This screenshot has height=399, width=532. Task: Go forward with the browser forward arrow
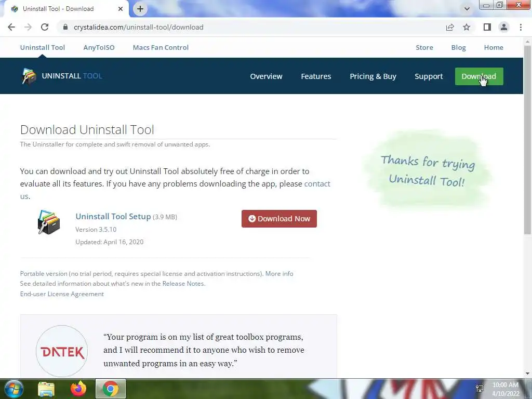pyautogui.click(x=28, y=27)
